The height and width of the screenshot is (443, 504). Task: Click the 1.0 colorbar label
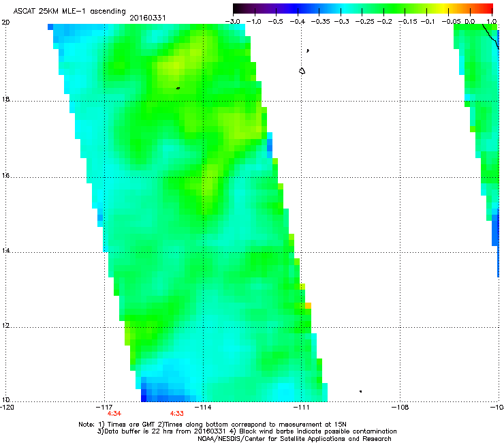(x=492, y=22)
